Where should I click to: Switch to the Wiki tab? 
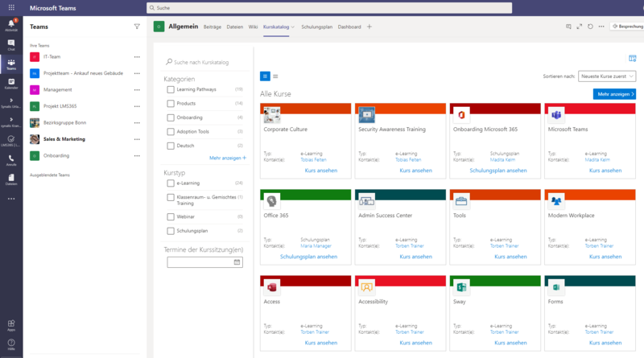tap(253, 27)
